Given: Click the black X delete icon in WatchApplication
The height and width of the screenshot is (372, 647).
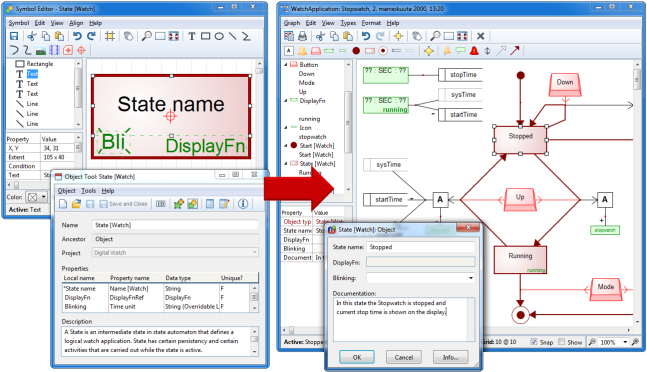Looking at the screenshot, I should pos(480,36).
